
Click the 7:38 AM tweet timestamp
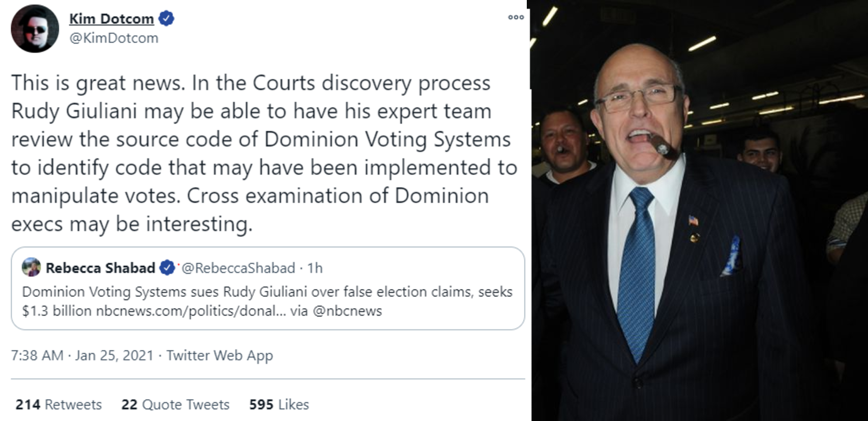click(x=37, y=355)
